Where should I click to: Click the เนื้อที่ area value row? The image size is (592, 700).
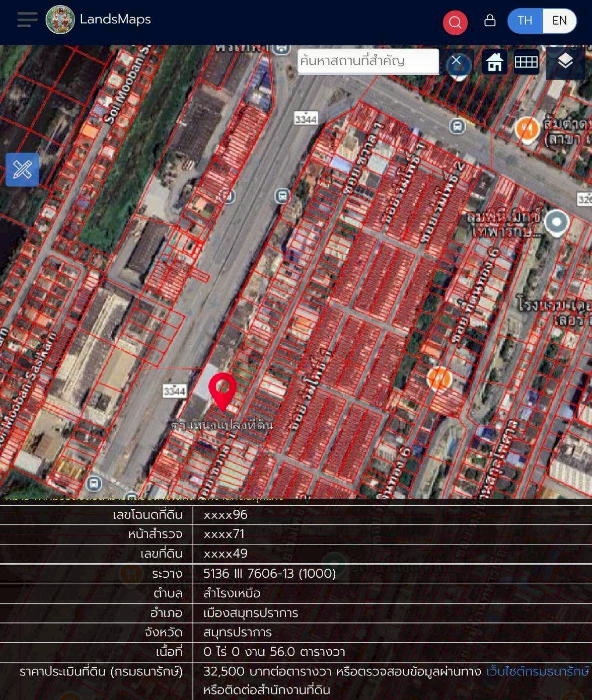[274, 652]
